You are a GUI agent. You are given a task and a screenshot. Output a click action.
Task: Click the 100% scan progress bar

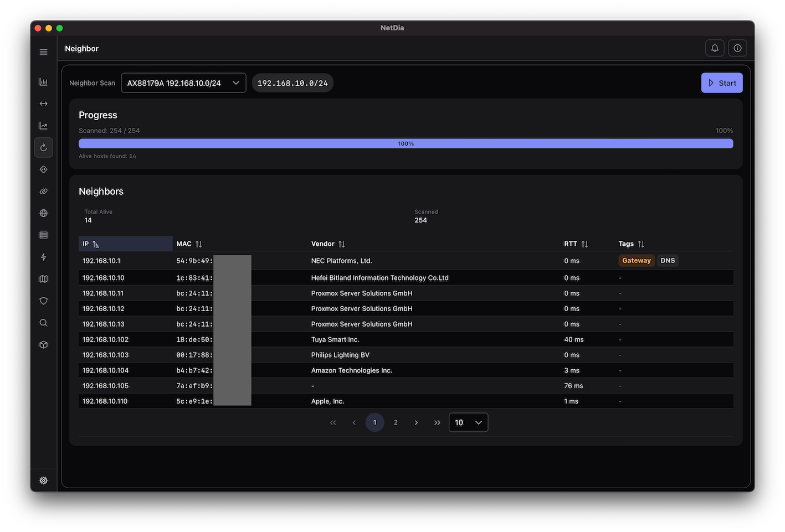coord(406,144)
